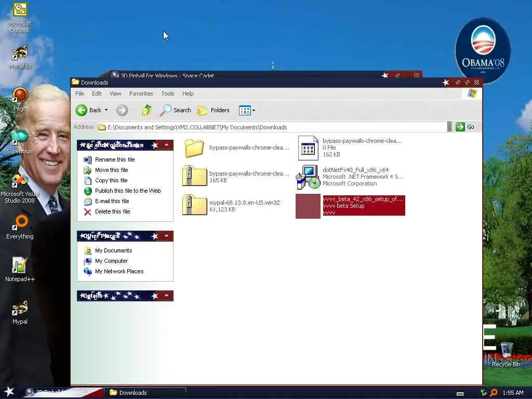Click the green tray icon left of search
This screenshot has width=532, height=399.
click(484, 393)
